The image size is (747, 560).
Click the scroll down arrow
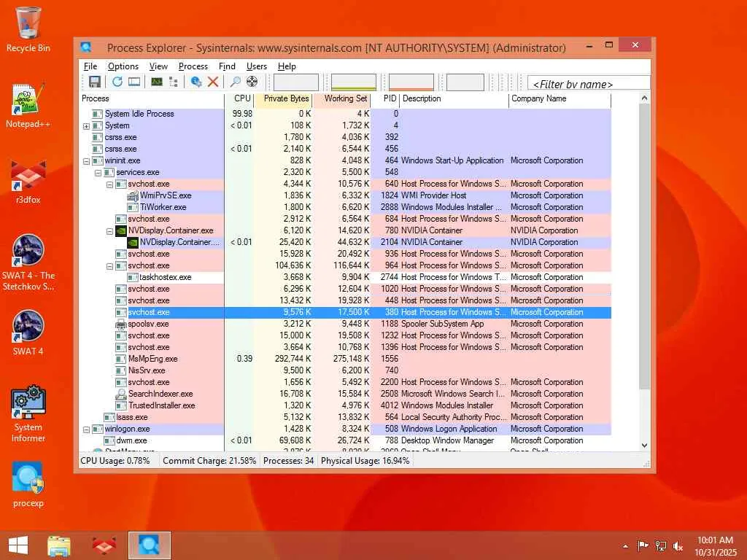(x=644, y=446)
